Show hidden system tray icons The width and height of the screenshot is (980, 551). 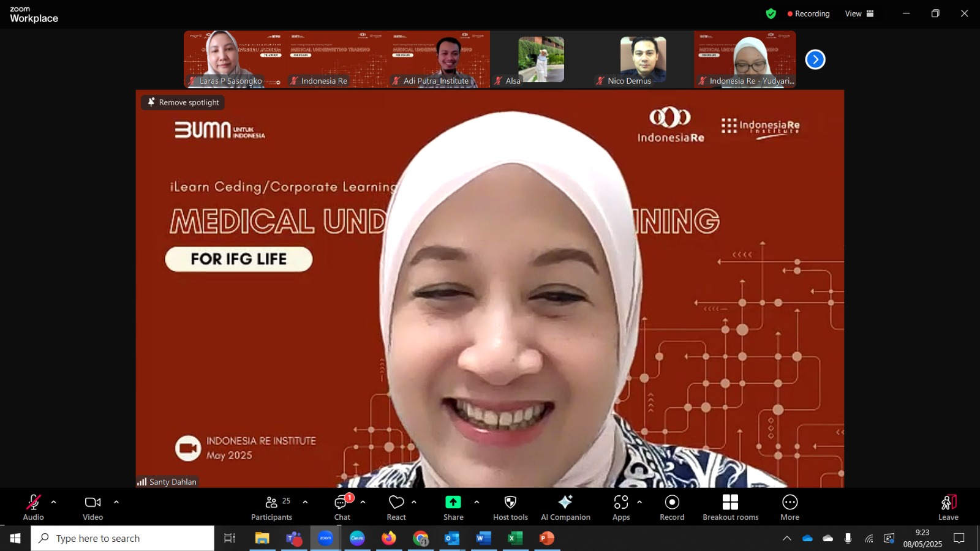787,538
